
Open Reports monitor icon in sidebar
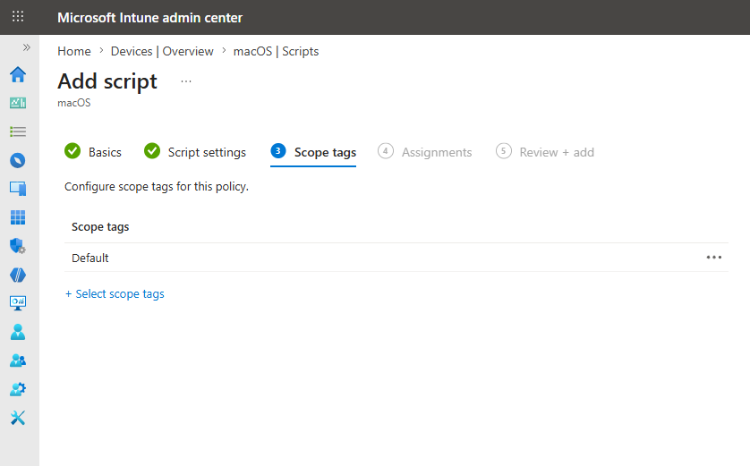click(x=18, y=303)
